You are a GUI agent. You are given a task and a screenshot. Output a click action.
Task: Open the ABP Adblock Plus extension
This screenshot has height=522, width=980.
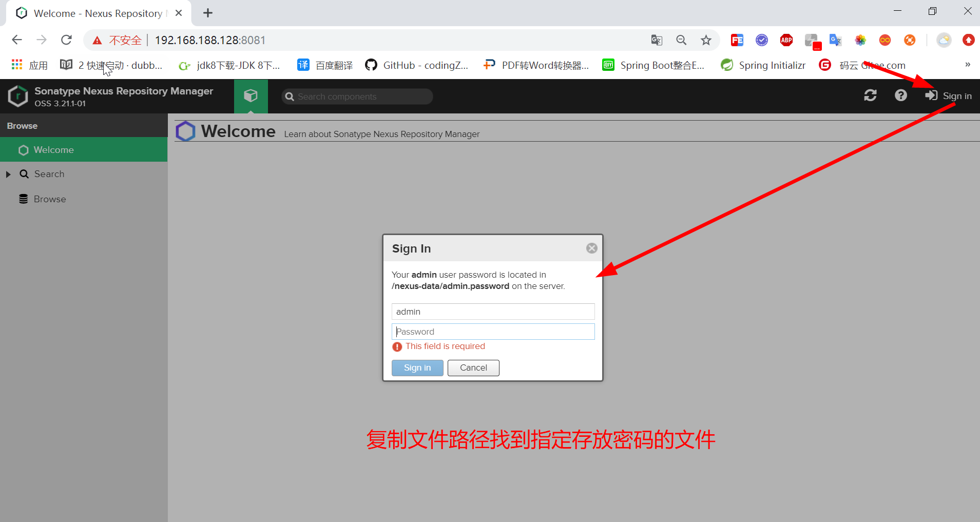tap(786, 40)
